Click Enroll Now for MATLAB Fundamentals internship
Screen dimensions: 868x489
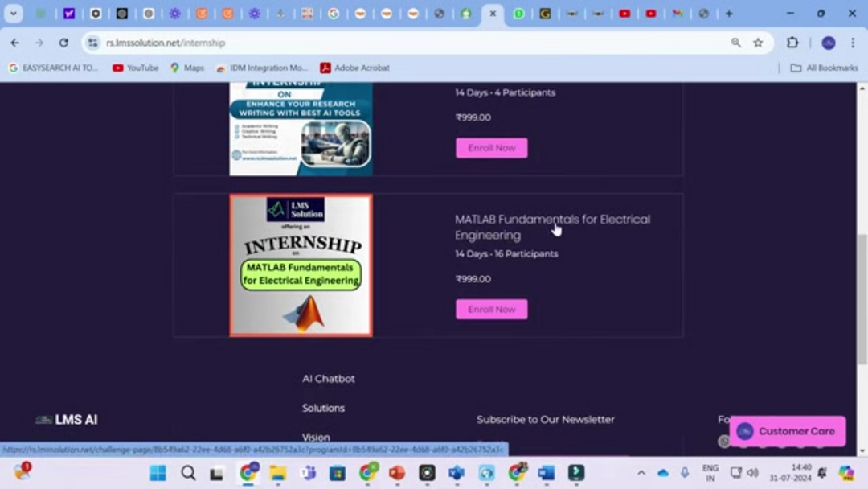491,309
